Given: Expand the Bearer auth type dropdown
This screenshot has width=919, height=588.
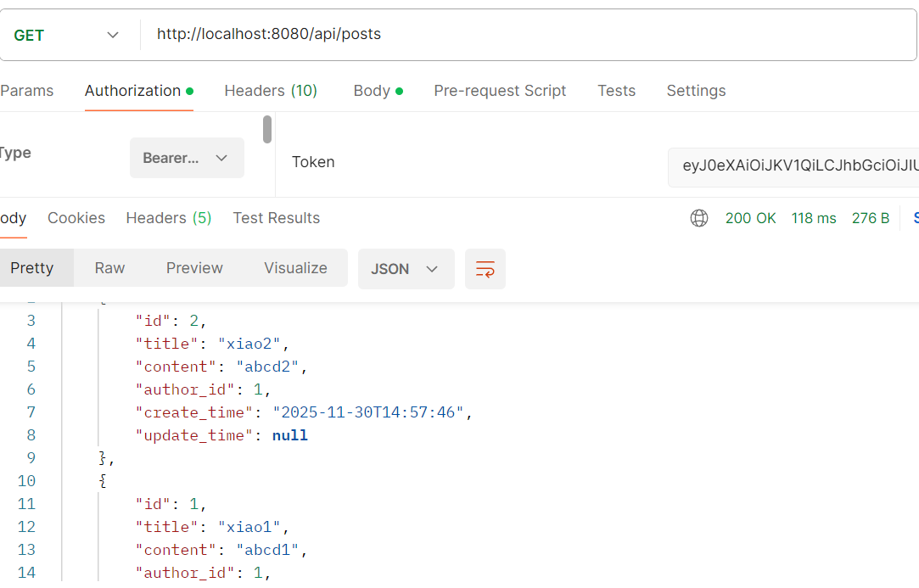Looking at the screenshot, I should pyautogui.click(x=187, y=158).
